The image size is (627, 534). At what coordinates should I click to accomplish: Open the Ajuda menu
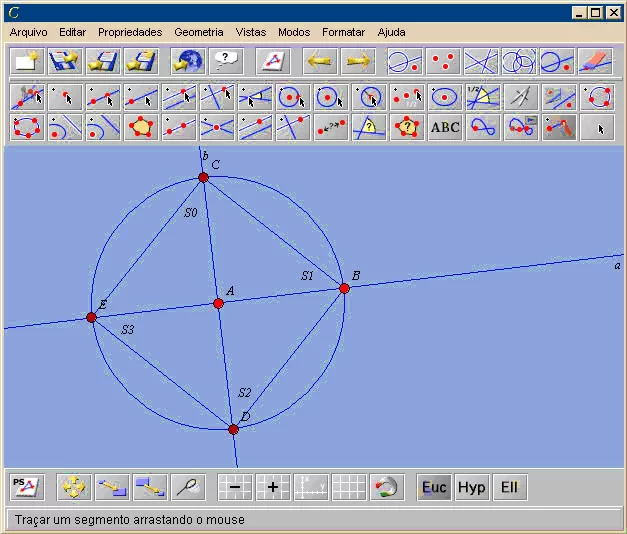[391, 32]
